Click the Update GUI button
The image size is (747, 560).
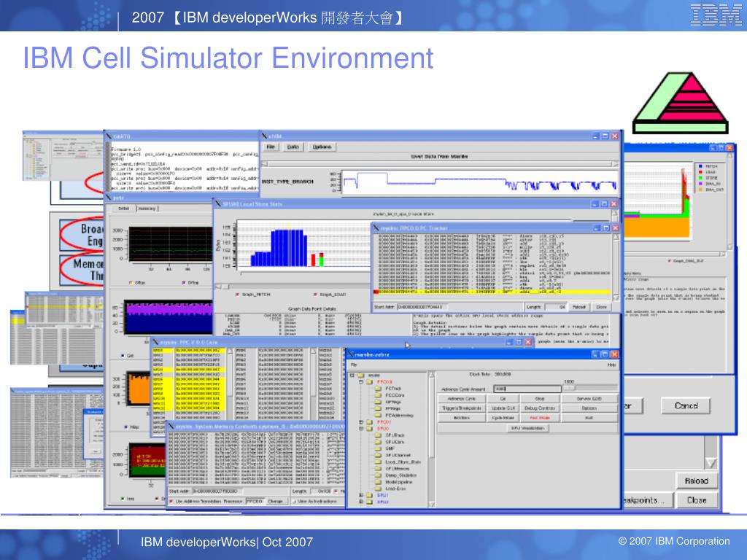point(503,408)
